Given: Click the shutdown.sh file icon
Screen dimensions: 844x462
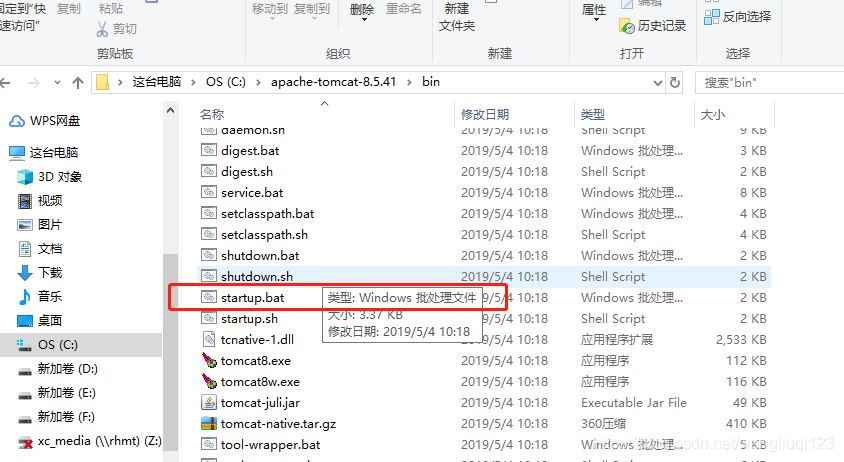Looking at the screenshot, I should tap(209, 276).
